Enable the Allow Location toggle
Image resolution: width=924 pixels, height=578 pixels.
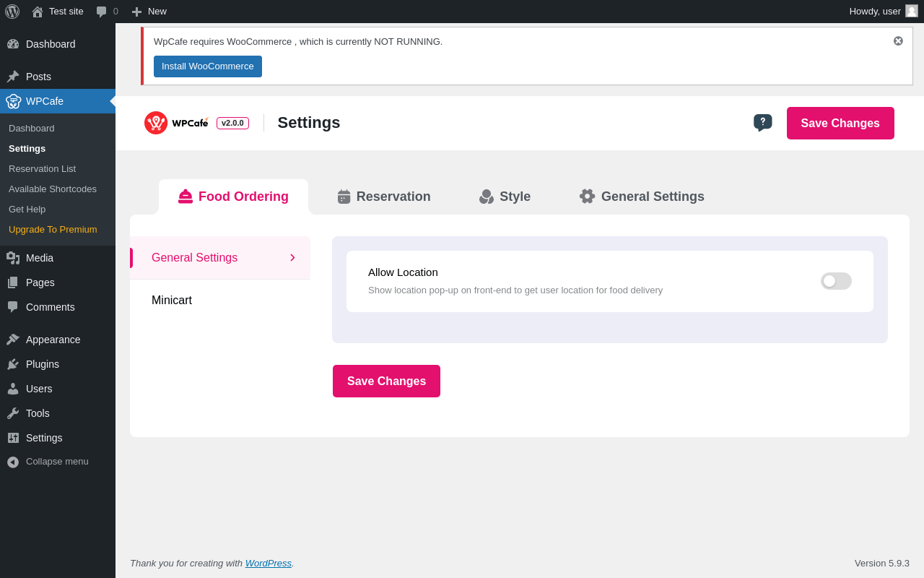[836, 281]
